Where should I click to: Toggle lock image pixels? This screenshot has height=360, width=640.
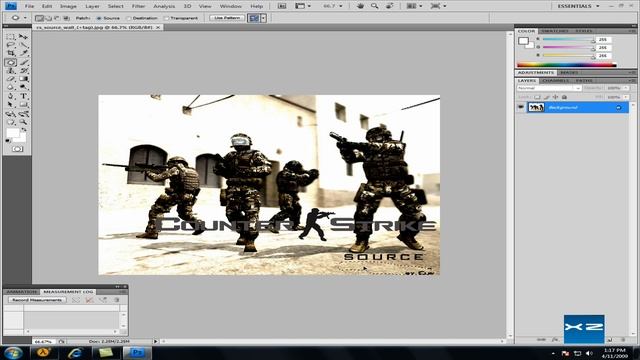click(547, 97)
